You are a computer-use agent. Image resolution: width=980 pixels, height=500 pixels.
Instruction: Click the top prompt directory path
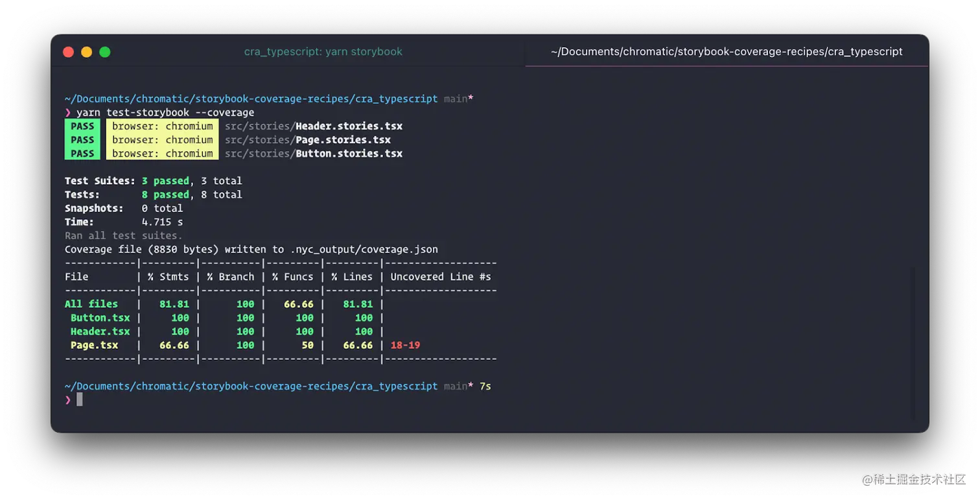(x=251, y=99)
